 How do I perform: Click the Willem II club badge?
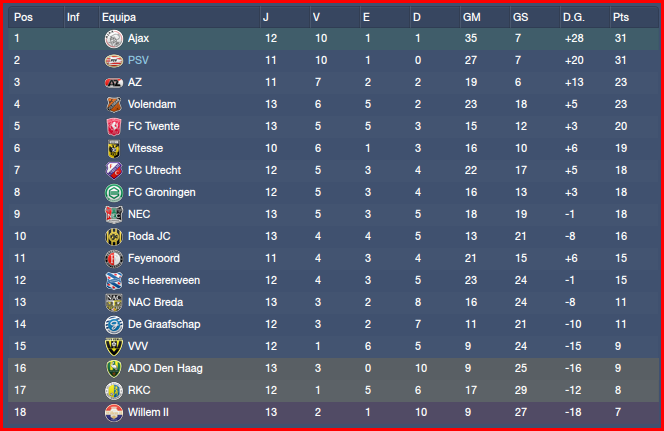[x=113, y=412]
